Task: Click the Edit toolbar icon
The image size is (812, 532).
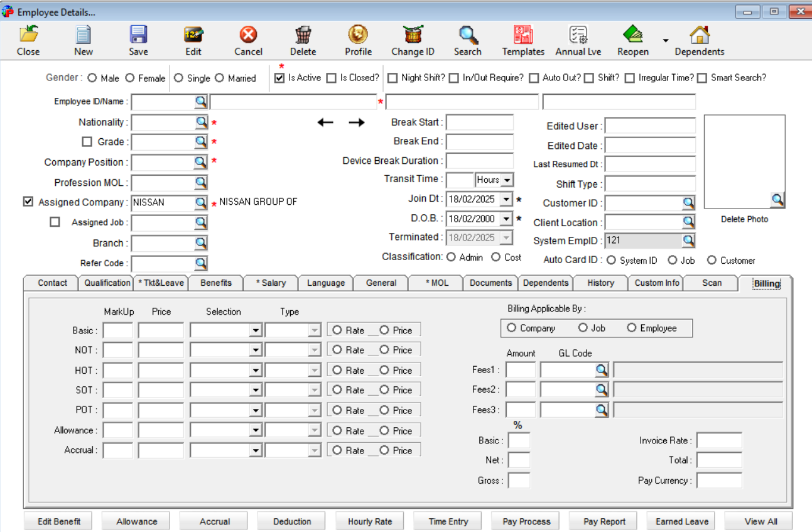Action: coord(193,35)
